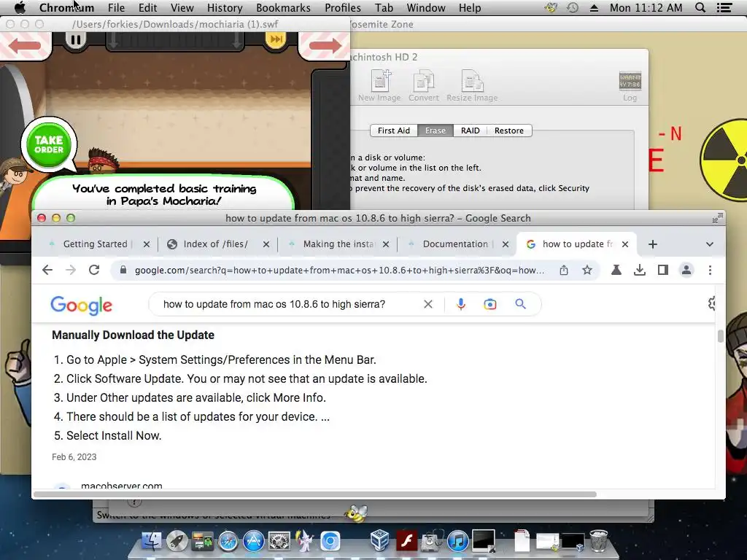Open Finder from the dock
The width and height of the screenshot is (747, 560).
(x=152, y=542)
